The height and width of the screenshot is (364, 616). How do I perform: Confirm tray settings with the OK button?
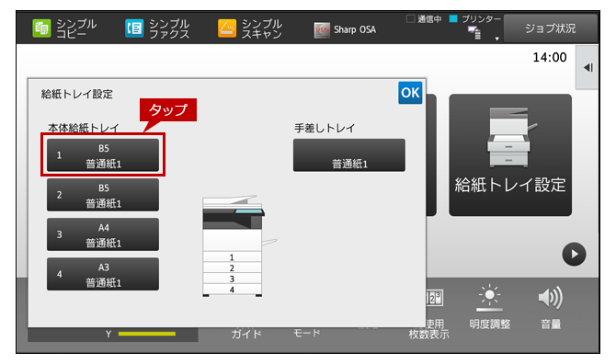click(410, 93)
